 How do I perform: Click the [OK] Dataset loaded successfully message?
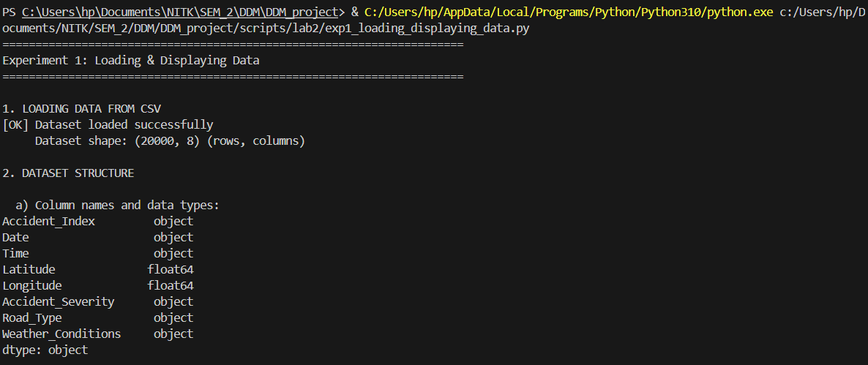pos(108,125)
